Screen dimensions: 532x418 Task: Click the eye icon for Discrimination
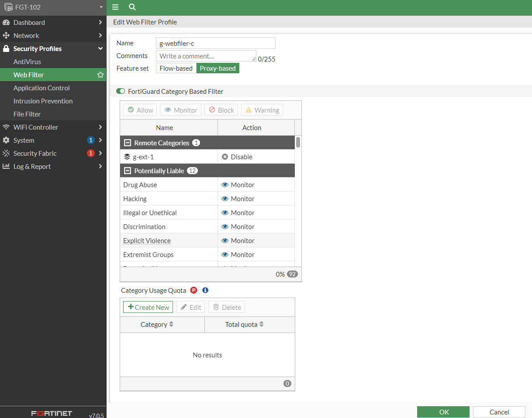coord(225,226)
